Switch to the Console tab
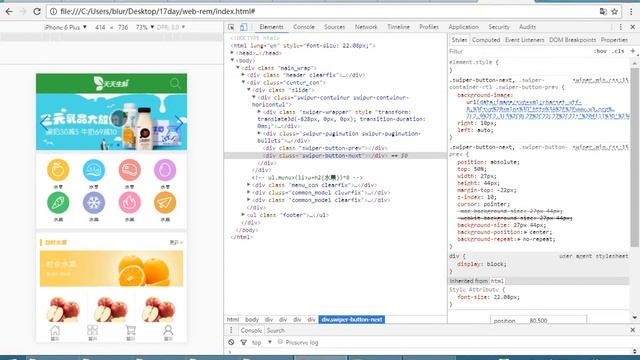Image resolution: width=640 pixels, height=360 pixels. tap(304, 27)
